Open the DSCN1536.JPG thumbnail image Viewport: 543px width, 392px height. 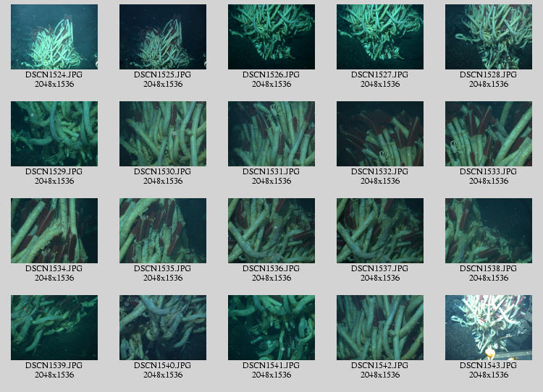click(271, 231)
